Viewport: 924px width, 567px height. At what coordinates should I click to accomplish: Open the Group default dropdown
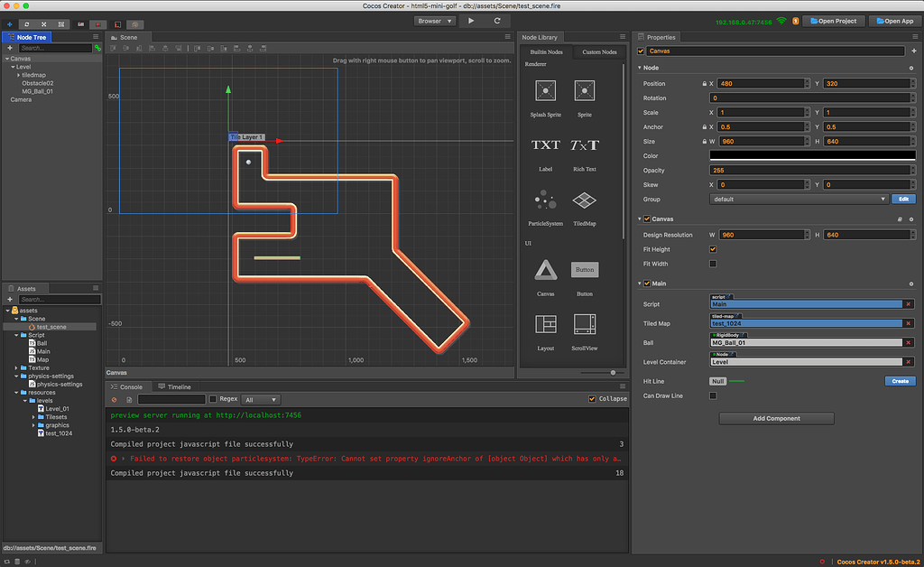point(799,200)
